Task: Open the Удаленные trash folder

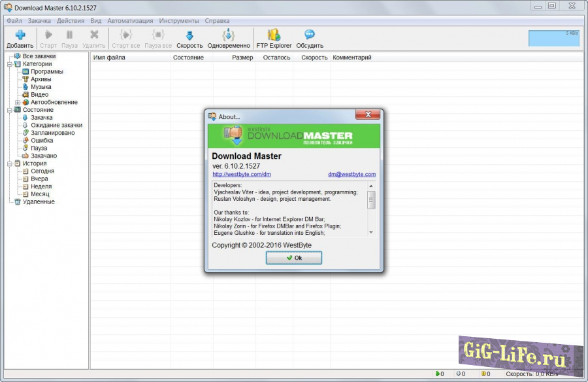Action: 39,202
